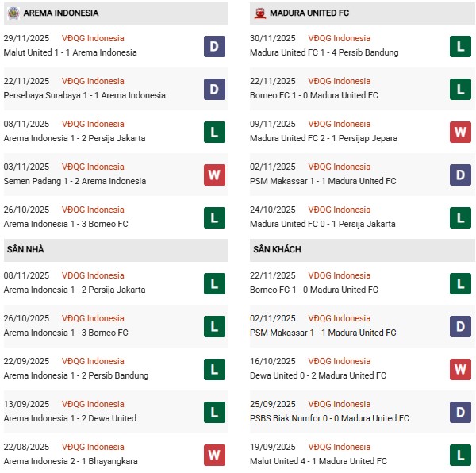
Task: Open VĐQG Indonesia link dated 13/09/2025
Action: [93, 404]
